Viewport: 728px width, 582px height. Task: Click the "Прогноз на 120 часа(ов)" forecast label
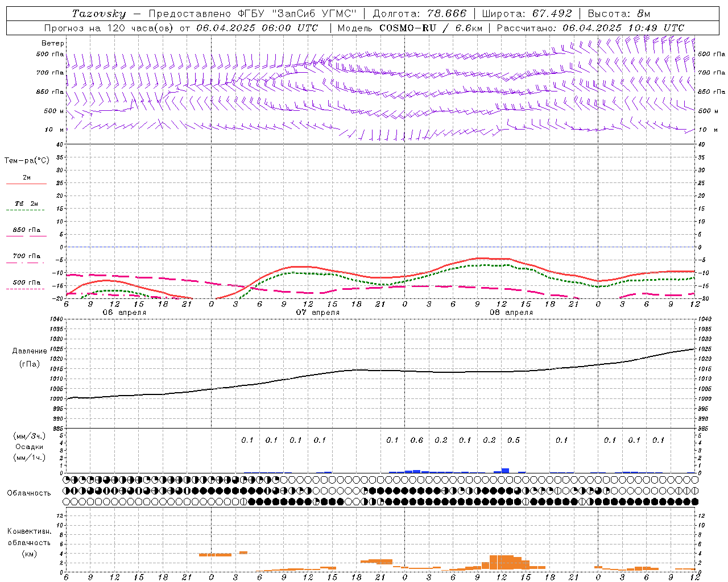coord(109,28)
